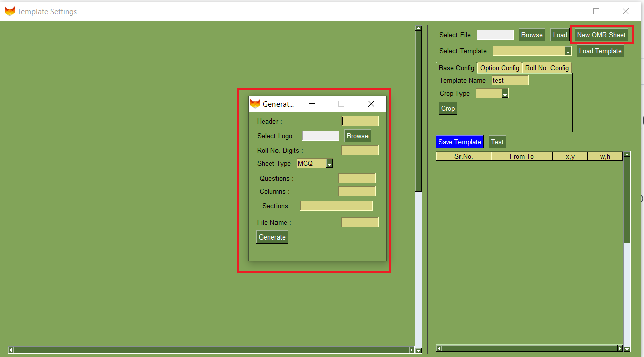Screen dimensions: 644x357
Task: Expand the Crop Type dropdown
Action: coord(505,94)
